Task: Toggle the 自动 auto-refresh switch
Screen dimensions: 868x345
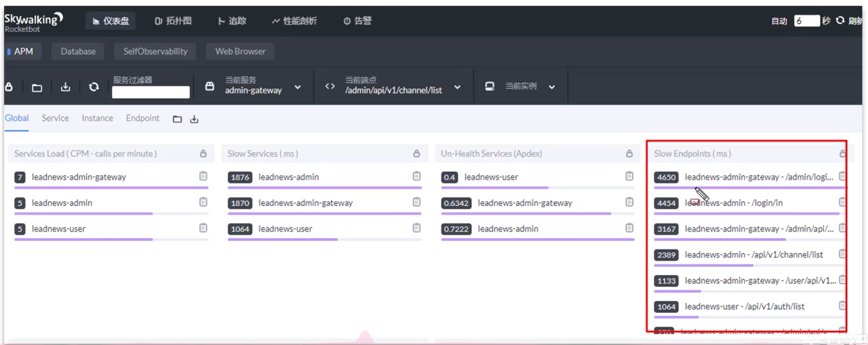Action: (x=779, y=21)
